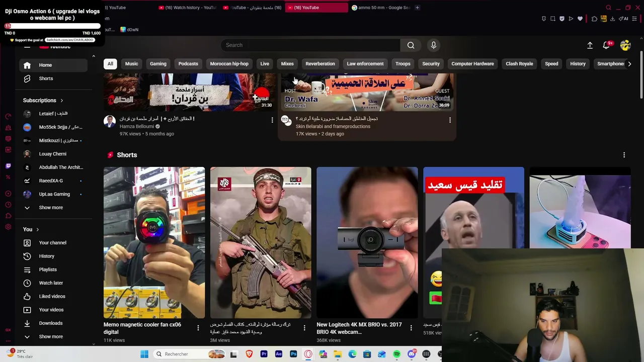644x362 pixels.
Task: Open the Opera downloads icon
Action: (x=612, y=19)
